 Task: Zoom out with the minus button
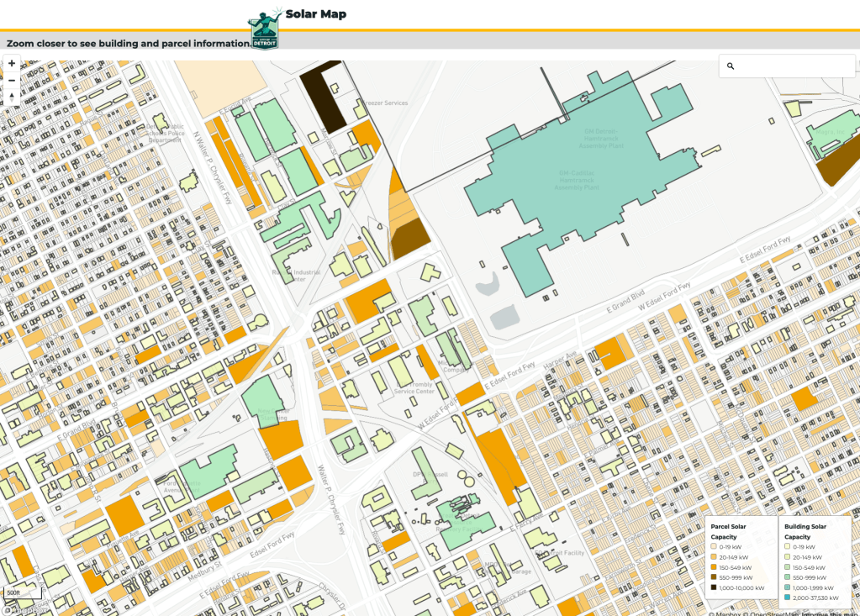point(12,81)
